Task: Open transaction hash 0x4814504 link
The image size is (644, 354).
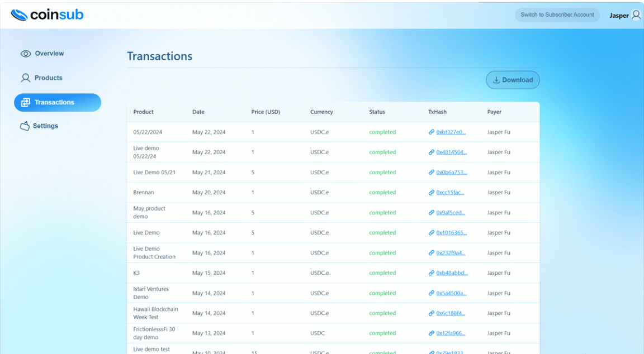Action: point(451,152)
